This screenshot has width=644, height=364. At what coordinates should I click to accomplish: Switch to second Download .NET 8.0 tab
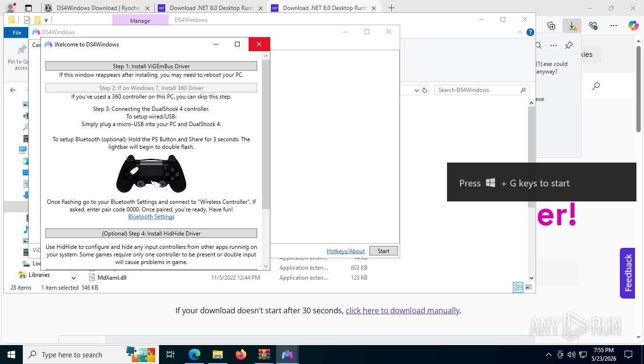click(211, 8)
